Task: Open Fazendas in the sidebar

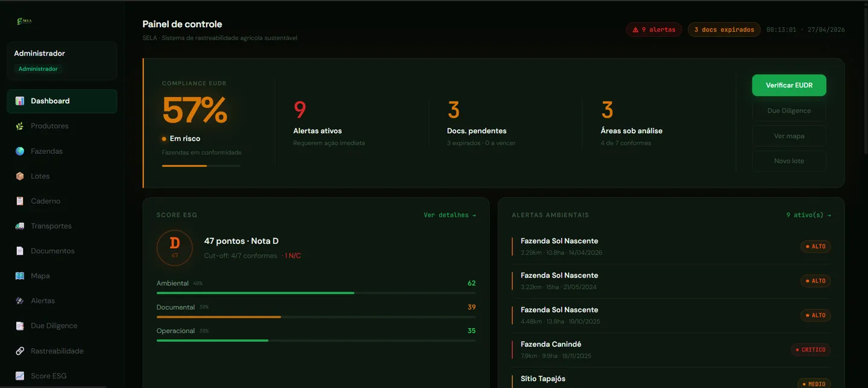Action: [x=62, y=151]
